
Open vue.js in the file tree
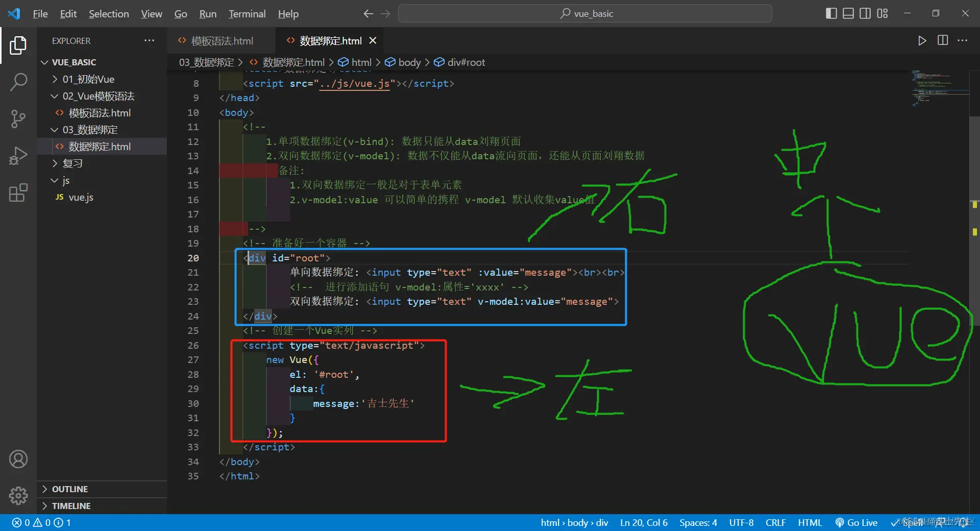pos(102,197)
